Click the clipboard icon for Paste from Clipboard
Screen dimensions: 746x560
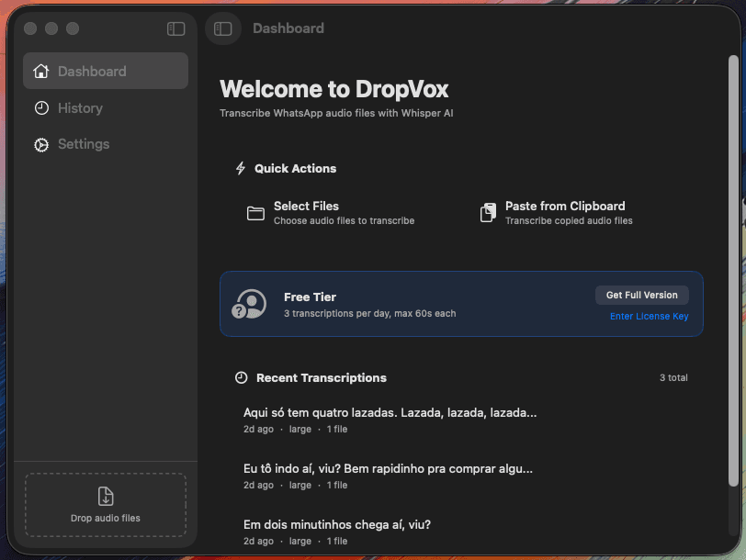click(x=486, y=211)
